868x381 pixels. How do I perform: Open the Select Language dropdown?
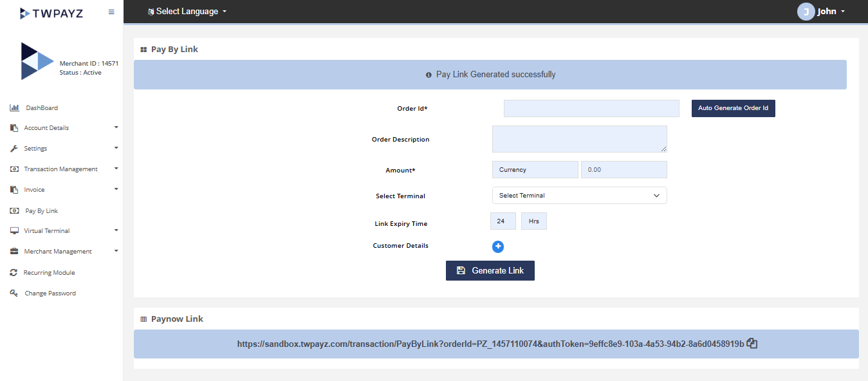point(187,12)
